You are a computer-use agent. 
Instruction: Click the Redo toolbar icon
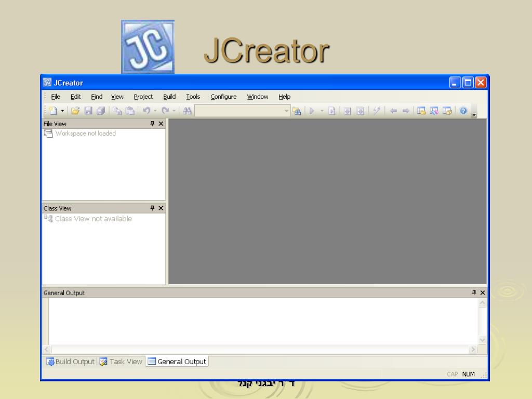click(165, 111)
